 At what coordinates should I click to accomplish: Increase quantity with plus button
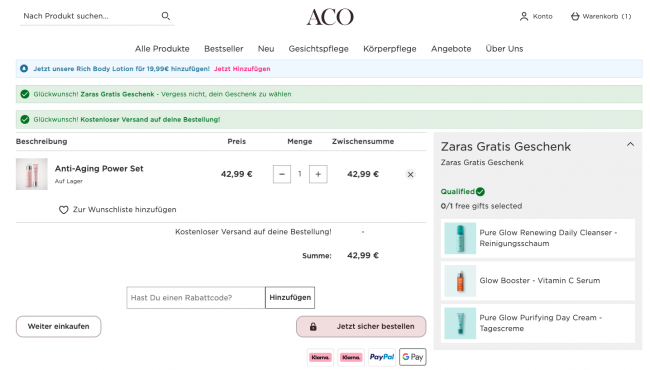click(x=318, y=174)
